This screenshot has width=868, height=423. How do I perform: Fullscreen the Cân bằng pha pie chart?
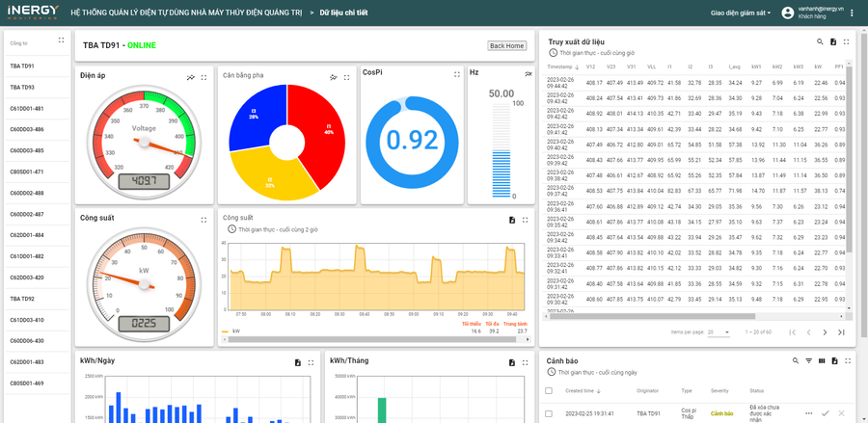pyautogui.click(x=345, y=76)
